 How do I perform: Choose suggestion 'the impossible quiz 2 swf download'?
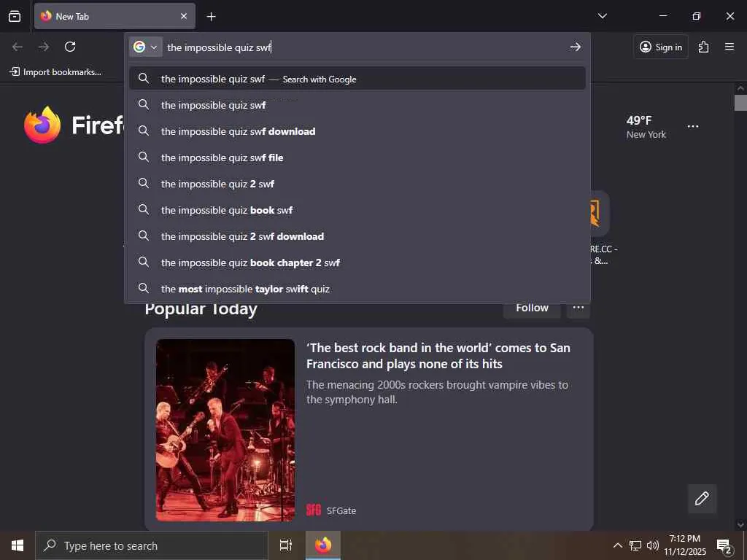point(357,236)
